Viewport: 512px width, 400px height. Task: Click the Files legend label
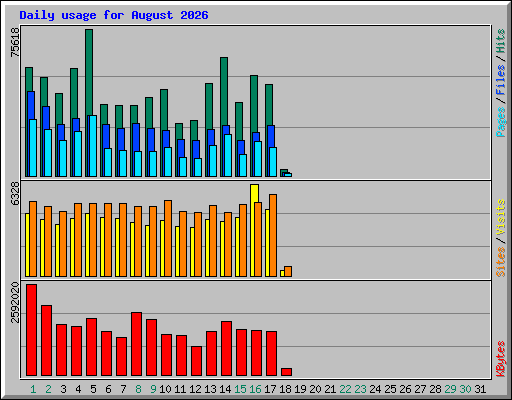[x=500, y=80]
